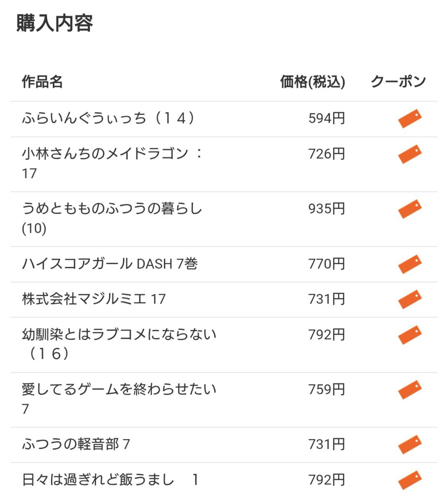The width and height of the screenshot is (448, 502).
Task: Select the 594円 price in first row
Action: (x=327, y=118)
